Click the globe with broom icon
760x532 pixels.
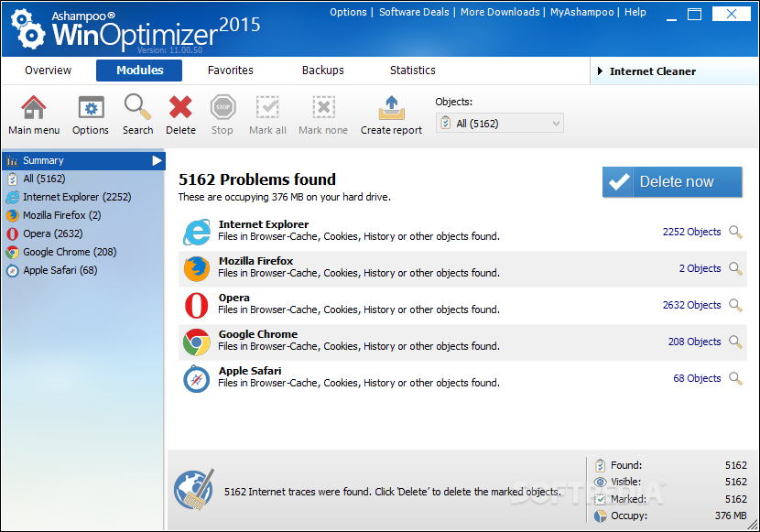pyautogui.click(x=194, y=489)
